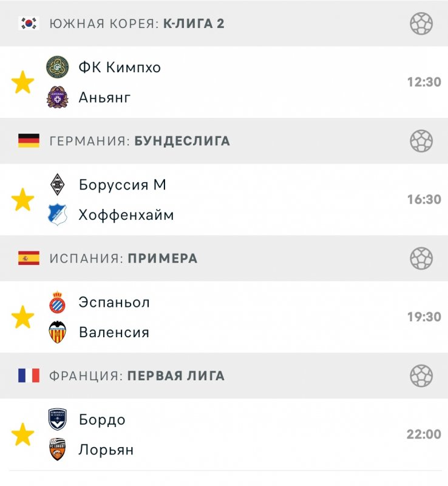Screen dimensions: 448x486
Task: Select the Бордо team name
Action: tap(102, 420)
